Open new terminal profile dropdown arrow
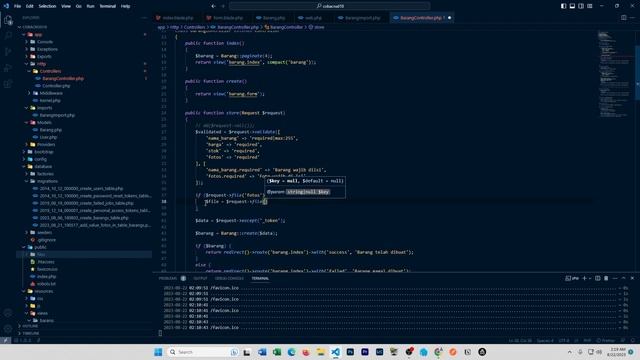The image size is (640, 360). [589, 278]
